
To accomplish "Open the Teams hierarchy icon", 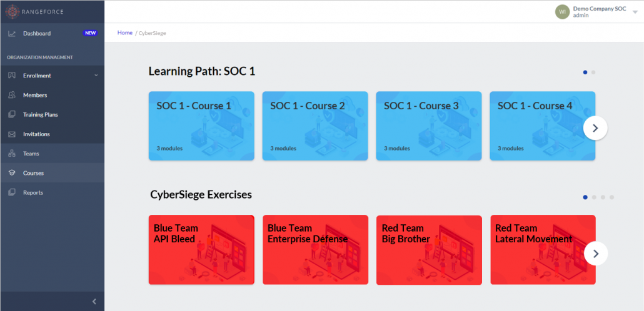I will pyautogui.click(x=12, y=154).
